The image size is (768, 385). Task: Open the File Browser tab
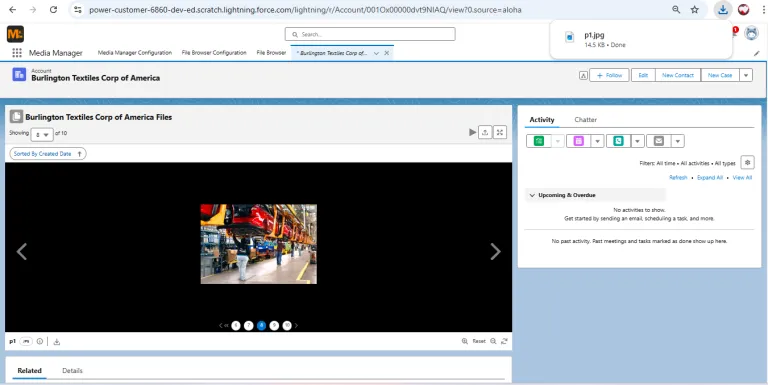271,53
